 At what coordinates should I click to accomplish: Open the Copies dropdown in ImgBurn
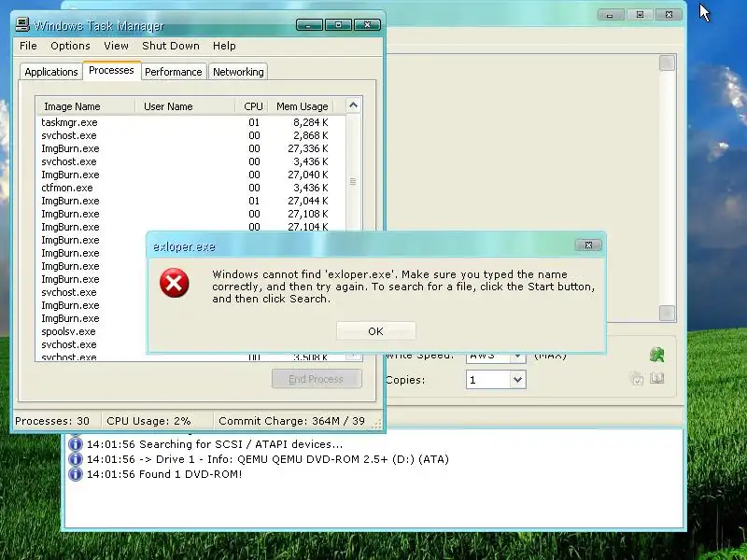pyautogui.click(x=518, y=380)
